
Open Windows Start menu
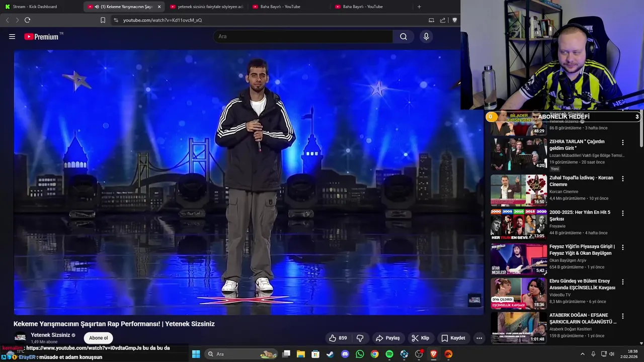(x=196, y=354)
